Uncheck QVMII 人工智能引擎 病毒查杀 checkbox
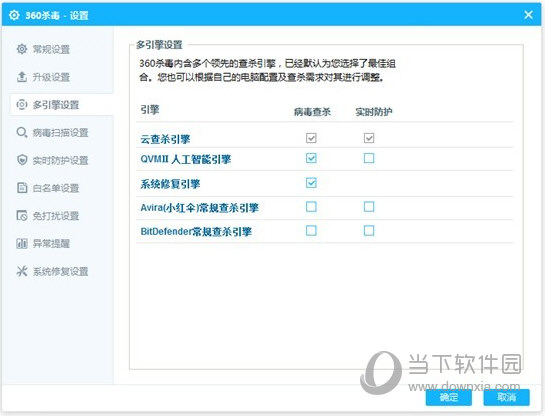The width and height of the screenshot is (545, 416). [311, 158]
